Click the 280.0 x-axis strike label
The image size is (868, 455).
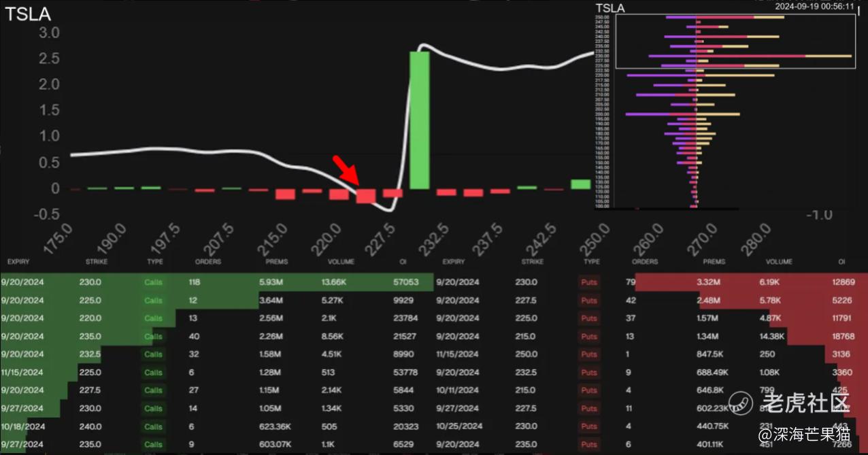[x=757, y=239]
